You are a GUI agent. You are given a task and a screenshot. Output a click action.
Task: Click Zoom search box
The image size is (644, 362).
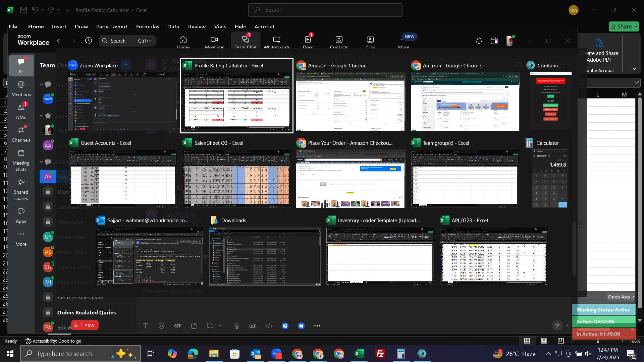pyautogui.click(x=127, y=41)
